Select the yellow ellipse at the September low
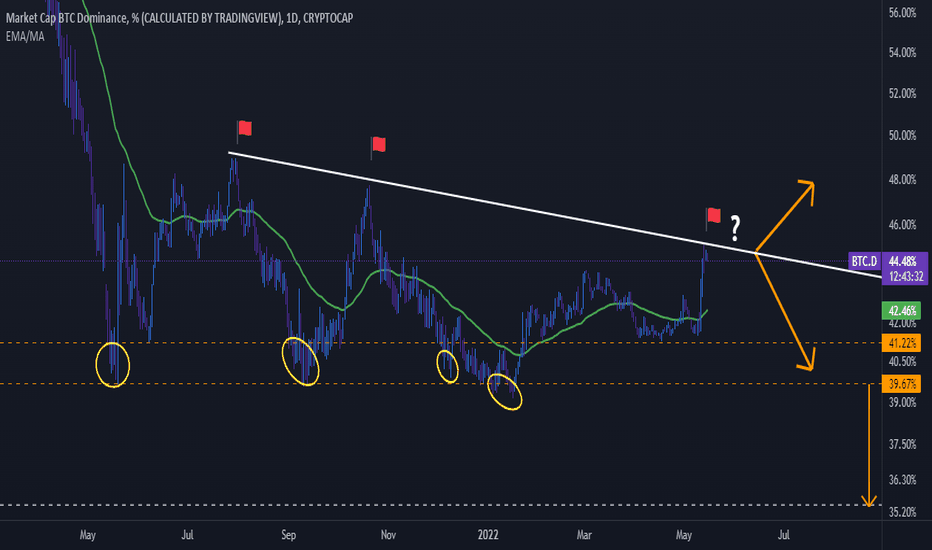 pos(300,362)
